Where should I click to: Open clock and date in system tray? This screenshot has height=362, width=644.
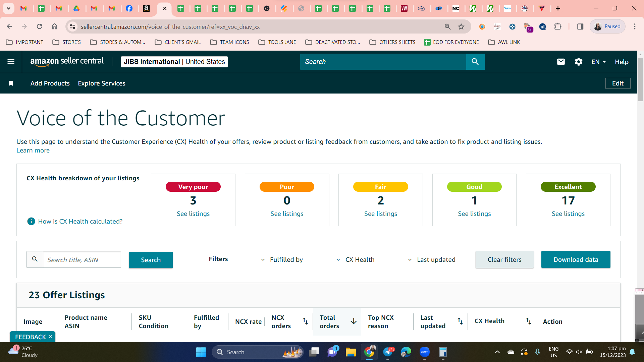(612, 352)
